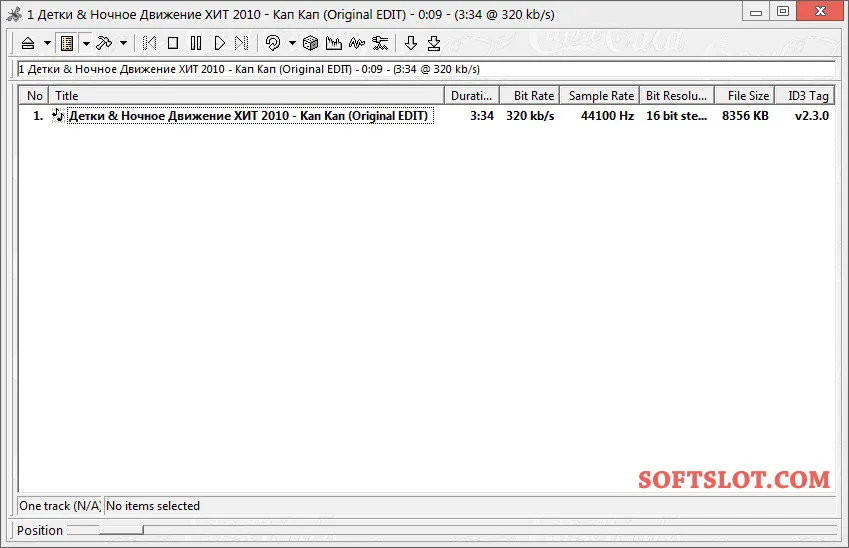
Task: Click the plug-in effects icon
Action: pos(380,43)
